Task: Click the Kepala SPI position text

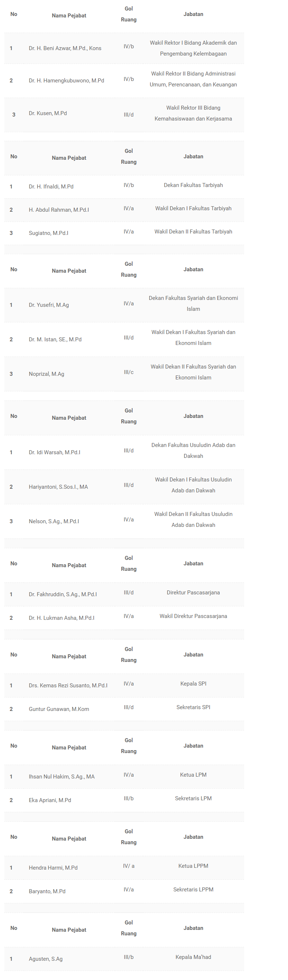Action: pos(193,684)
